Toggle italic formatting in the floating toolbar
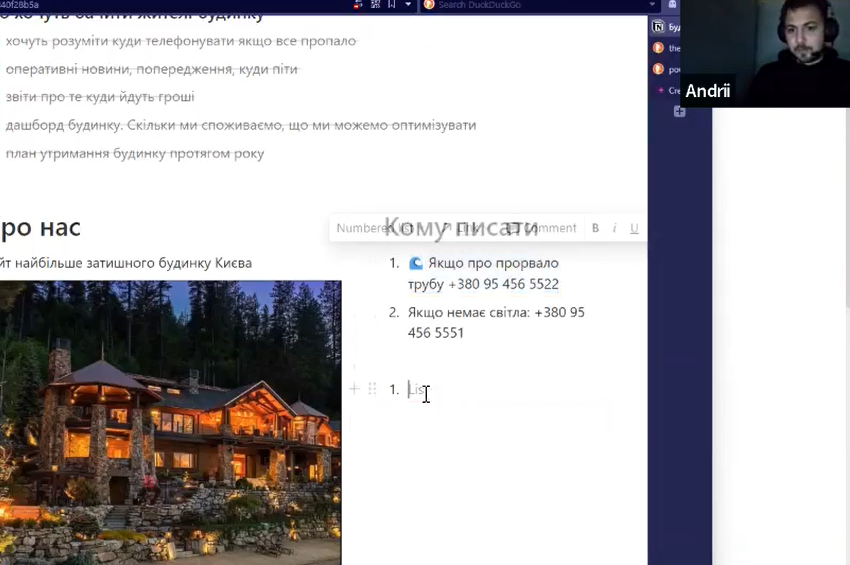The image size is (850, 565). [x=614, y=228]
